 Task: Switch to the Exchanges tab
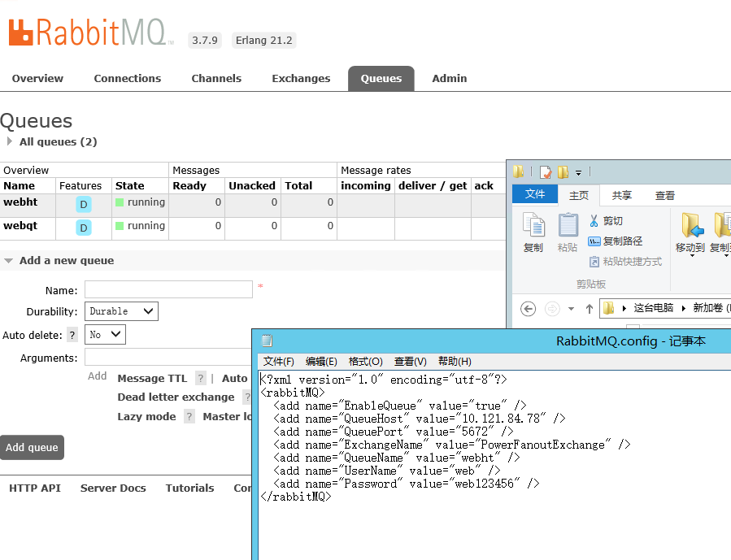click(301, 79)
